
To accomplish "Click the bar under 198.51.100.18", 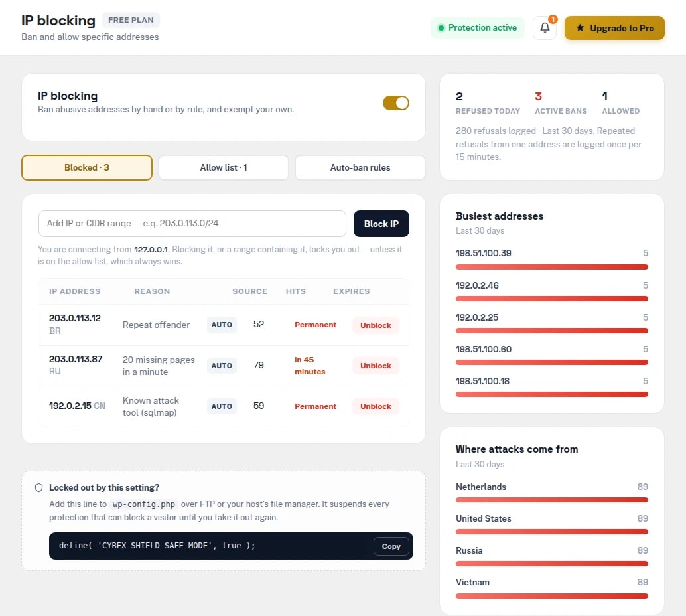I will click(x=552, y=394).
